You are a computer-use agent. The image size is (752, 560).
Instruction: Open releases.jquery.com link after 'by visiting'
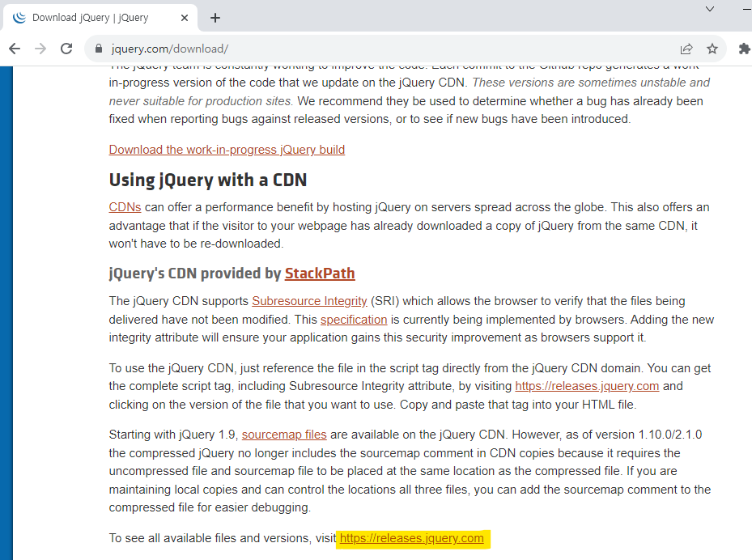pyautogui.click(x=587, y=386)
